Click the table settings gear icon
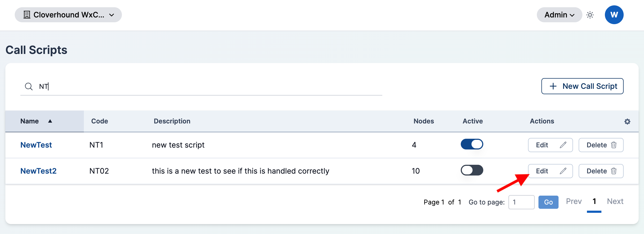 click(627, 121)
